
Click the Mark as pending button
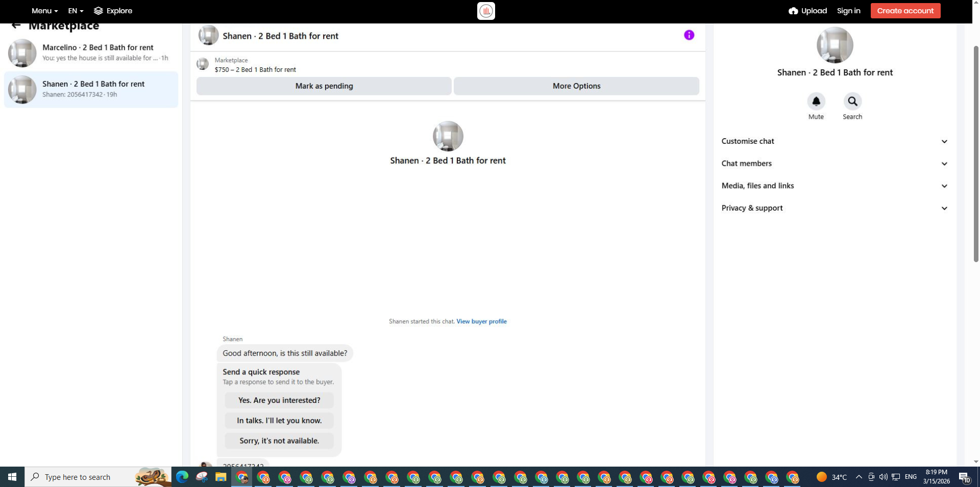[324, 86]
